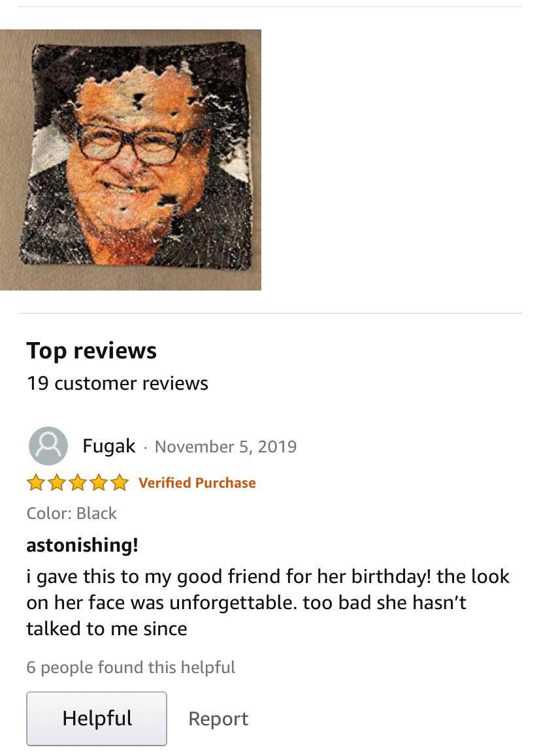
Task: Open the "astonishing!" review title
Action: click(x=82, y=545)
